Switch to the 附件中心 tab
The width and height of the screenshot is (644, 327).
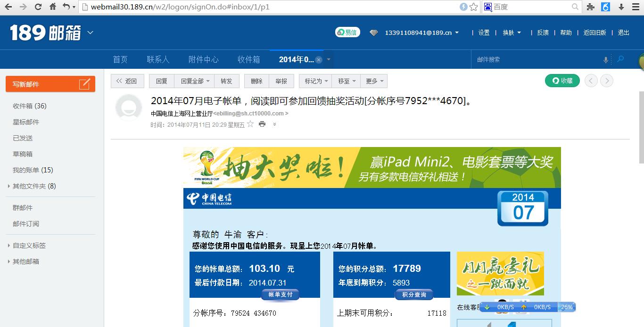coord(203,59)
